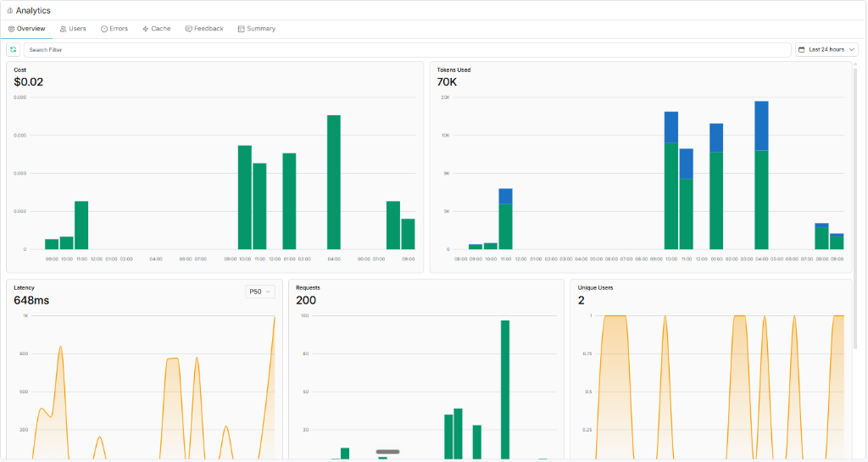The image size is (868, 462).
Task: Open the Cache tab
Action: click(157, 29)
